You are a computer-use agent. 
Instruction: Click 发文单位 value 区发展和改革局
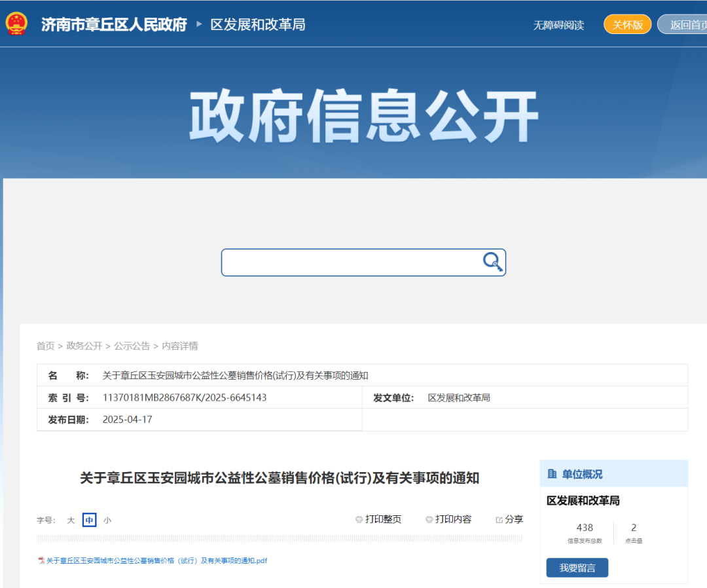459,397
